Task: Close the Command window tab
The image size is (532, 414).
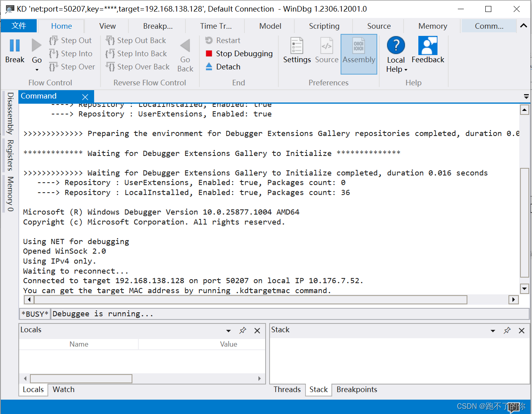Action: tap(85, 97)
